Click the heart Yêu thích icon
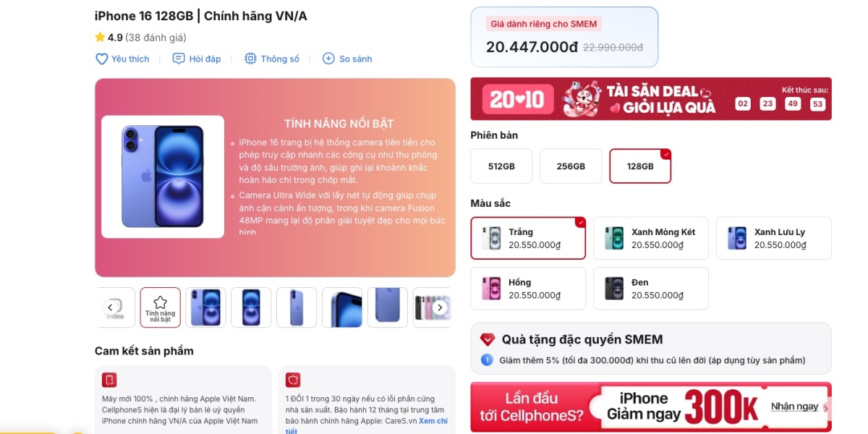Image resolution: width=868 pixels, height=434 pixels. 101,59
